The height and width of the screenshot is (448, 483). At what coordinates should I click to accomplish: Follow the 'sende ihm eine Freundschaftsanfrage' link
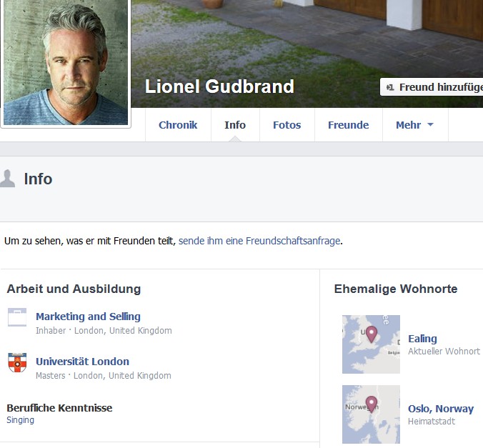click(259, 241)
